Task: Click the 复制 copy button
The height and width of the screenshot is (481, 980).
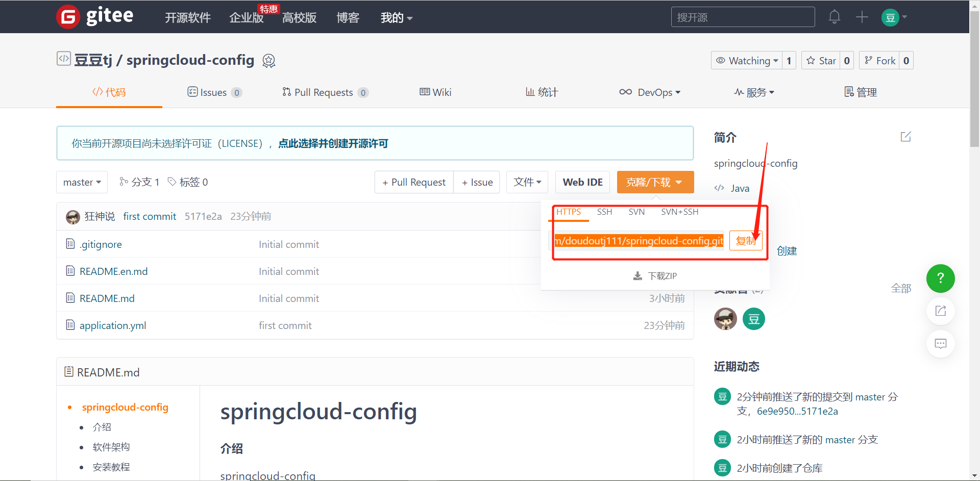Action: pos(746,241)
